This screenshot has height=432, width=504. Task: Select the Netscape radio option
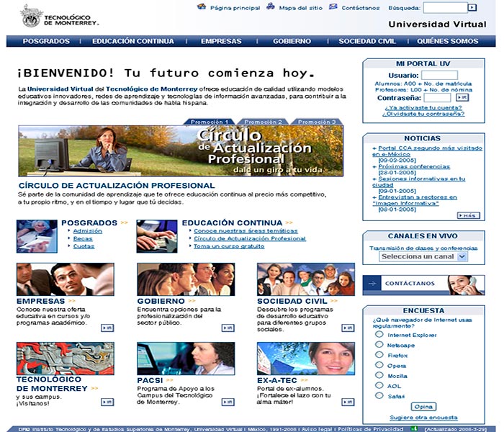click(379, 345)
